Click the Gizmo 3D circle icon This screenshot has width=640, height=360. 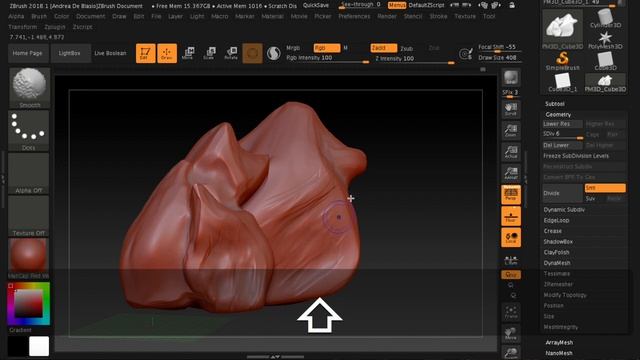pos(252,53)
